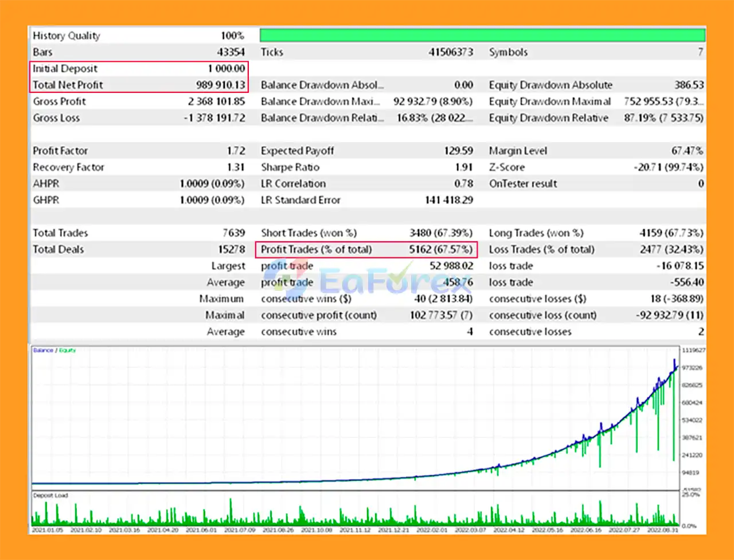Click the Equity Drawdown Relative value

[663, 118]
